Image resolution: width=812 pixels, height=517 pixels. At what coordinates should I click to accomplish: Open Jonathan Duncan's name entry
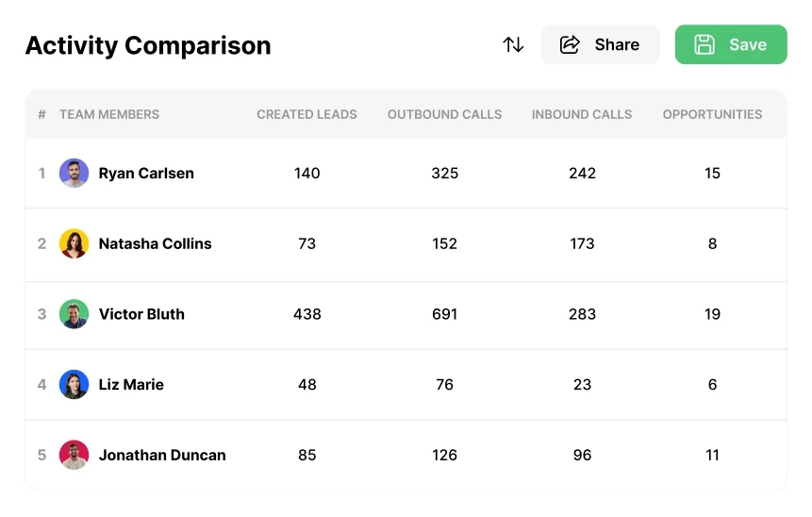pyautogui.click(x=162, y=455)
